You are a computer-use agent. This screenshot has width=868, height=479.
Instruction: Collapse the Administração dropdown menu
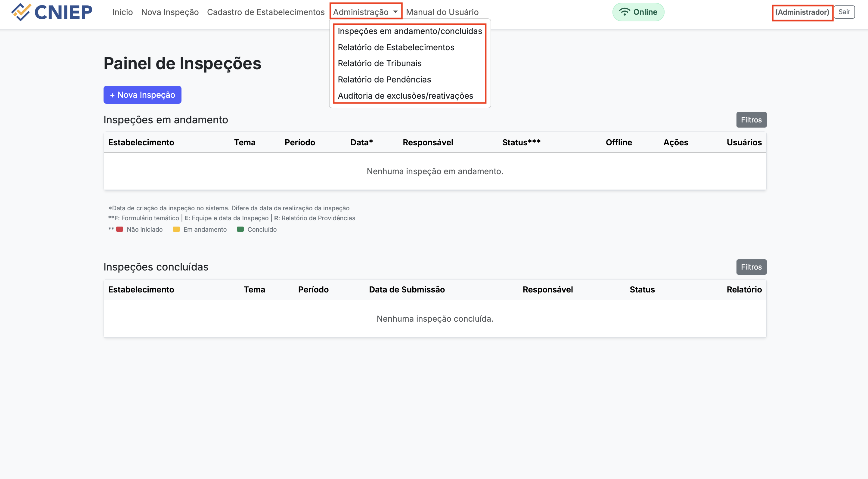click(x=366, y=12)
